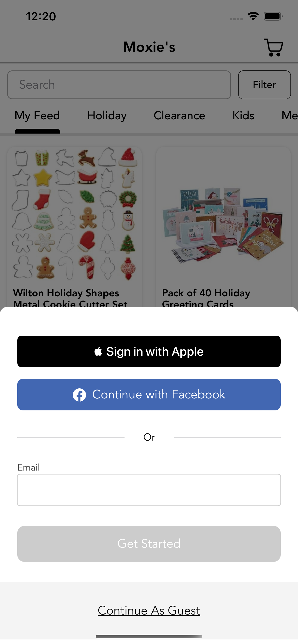Viewport: 298px width, 644px height.
Task: Select Continue As Guest link
Action: click(149, 610)
